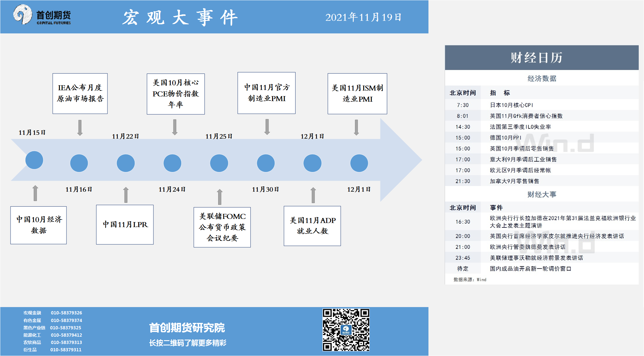Click the up arrow above ADP box
The width and height of the screenshot is (644, 356).
313,195
